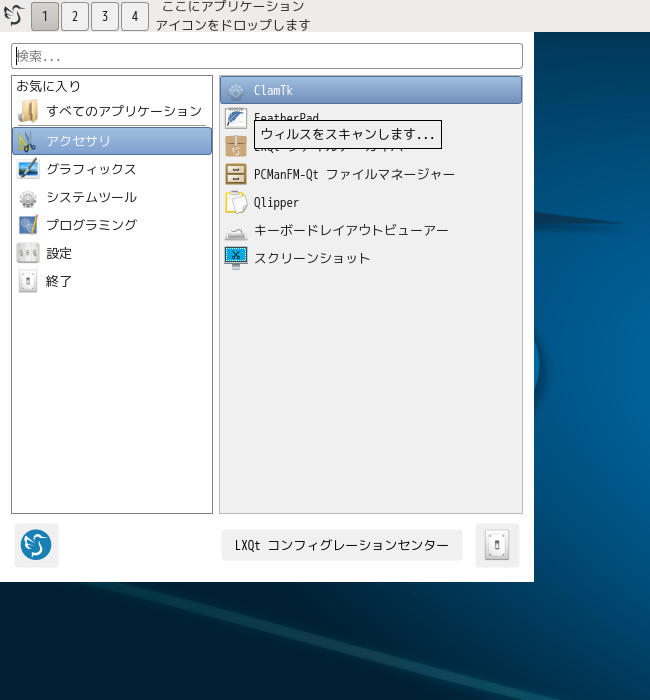The image size is (650, 700).
Task: Click the 設定 switches icon
Action: coord(28,253)
